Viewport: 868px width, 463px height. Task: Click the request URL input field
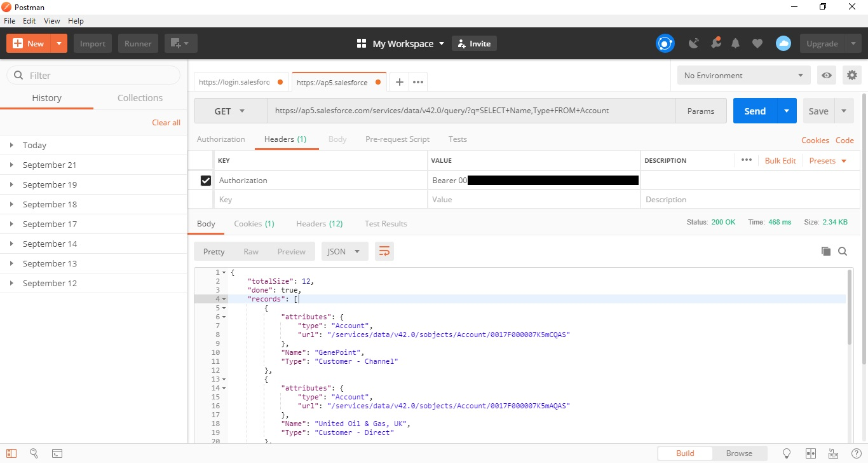(470, 111)
